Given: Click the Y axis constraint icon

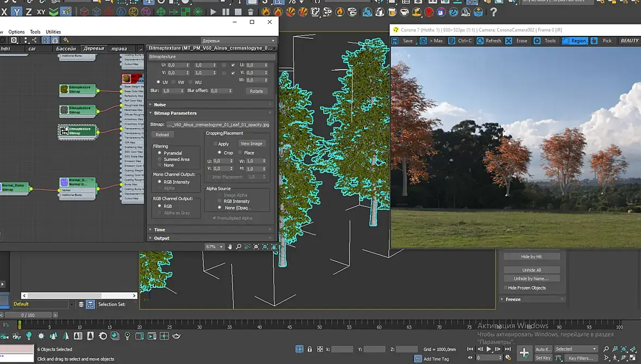Looking at the screenshot, I should coord(17,11).
